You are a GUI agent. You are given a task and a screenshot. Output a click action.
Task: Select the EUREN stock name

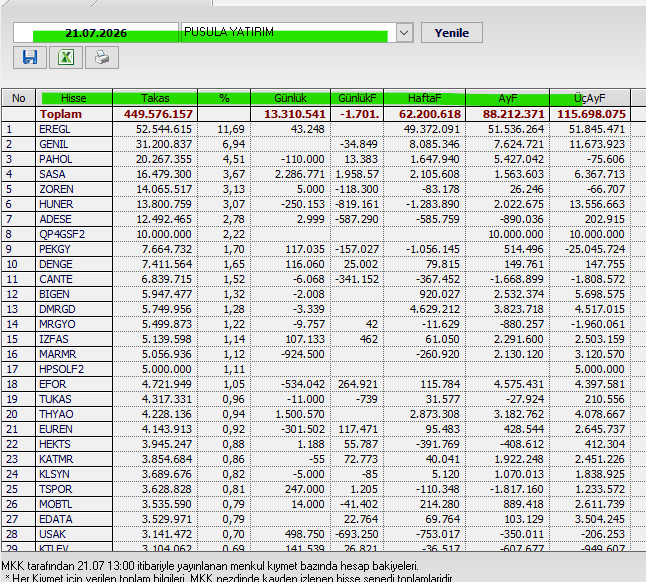56,429
